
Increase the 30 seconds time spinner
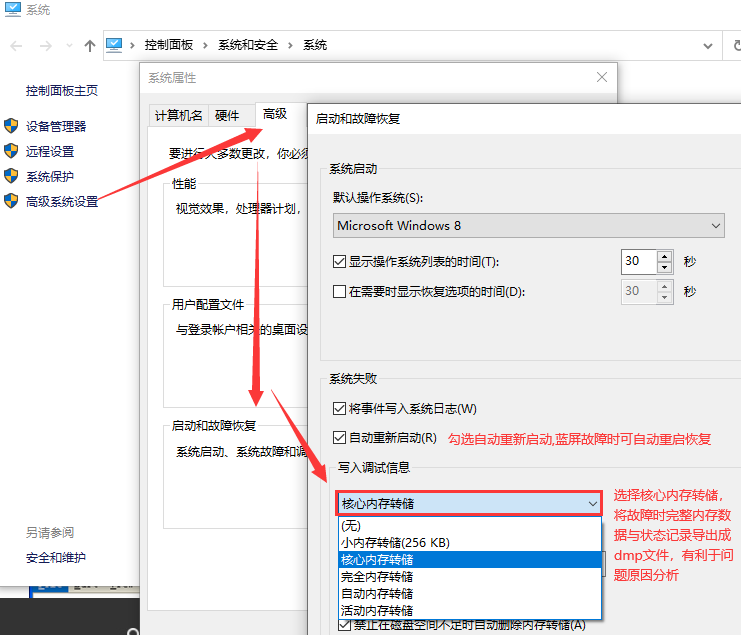click(665, 256)
